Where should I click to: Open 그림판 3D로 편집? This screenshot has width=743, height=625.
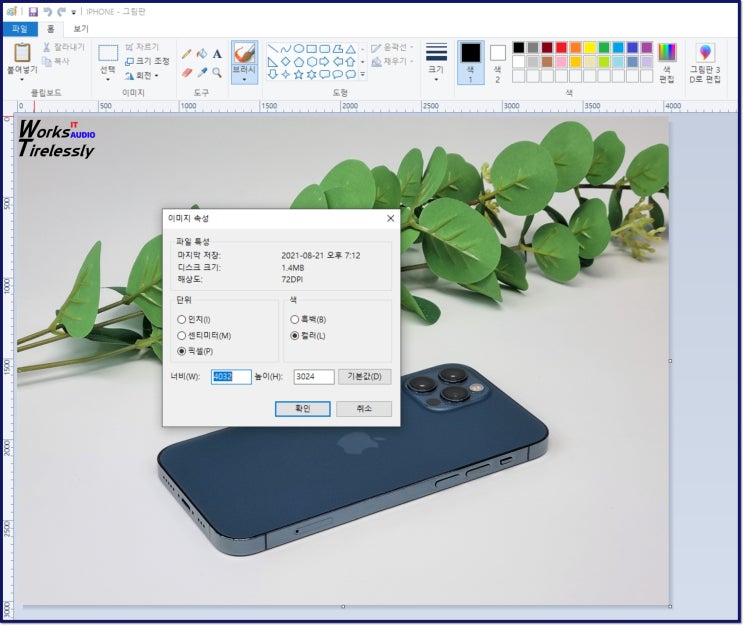click(x=705, y=63)
